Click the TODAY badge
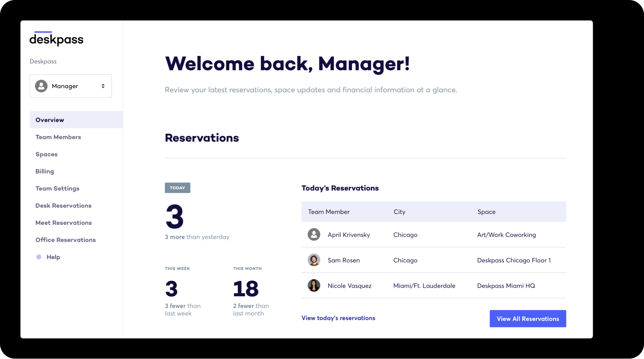 tap(178, 188)
